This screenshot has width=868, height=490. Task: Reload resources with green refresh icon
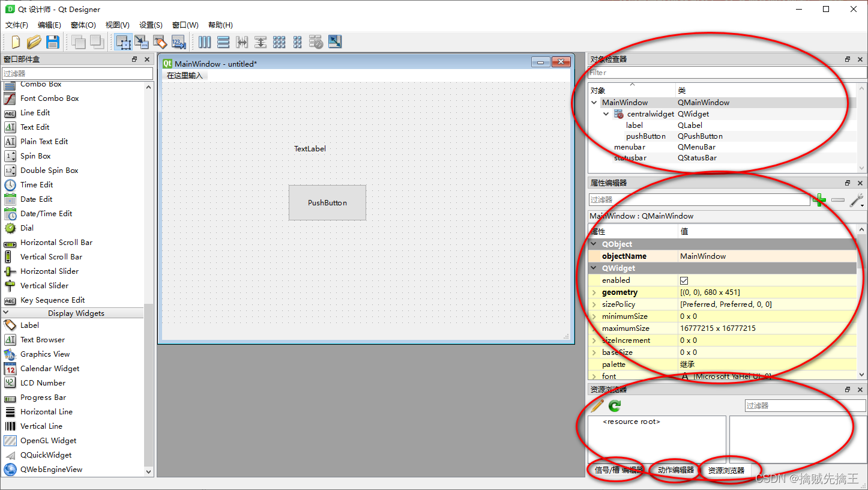(615, 406)
